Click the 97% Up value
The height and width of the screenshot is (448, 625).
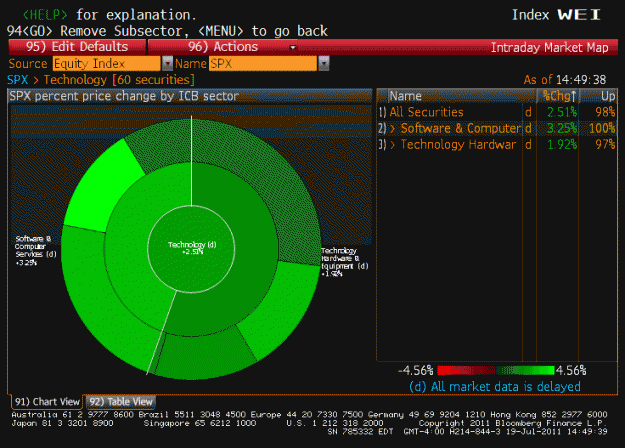(x=605, y=144)
